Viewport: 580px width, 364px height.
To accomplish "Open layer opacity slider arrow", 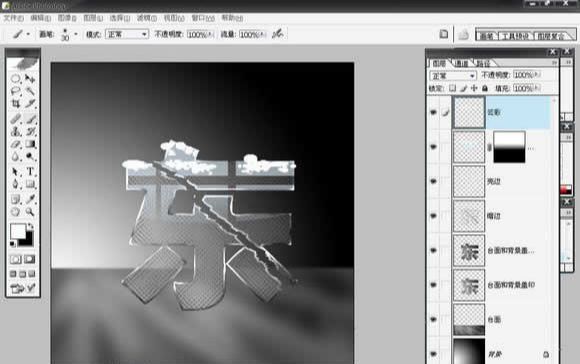I will click(x=537, y=75).
